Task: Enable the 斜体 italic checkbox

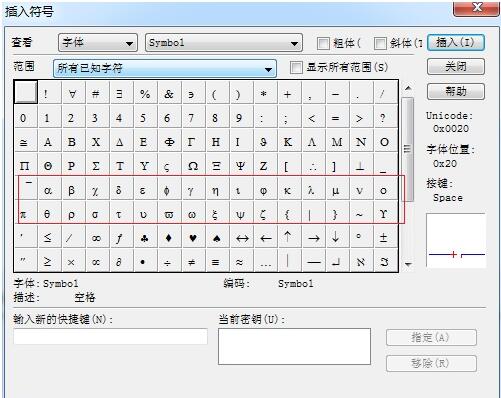Action: coord(380,43)
